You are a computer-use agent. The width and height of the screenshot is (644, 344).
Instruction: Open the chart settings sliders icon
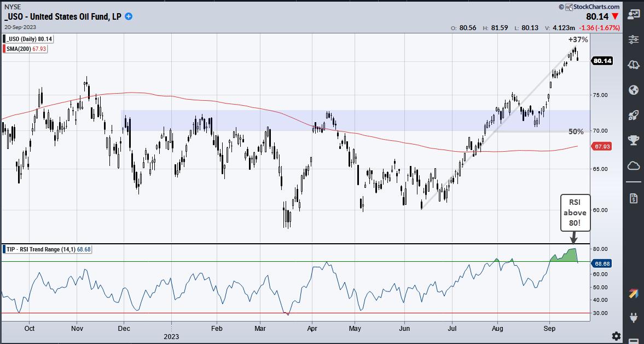click(634, 40)
